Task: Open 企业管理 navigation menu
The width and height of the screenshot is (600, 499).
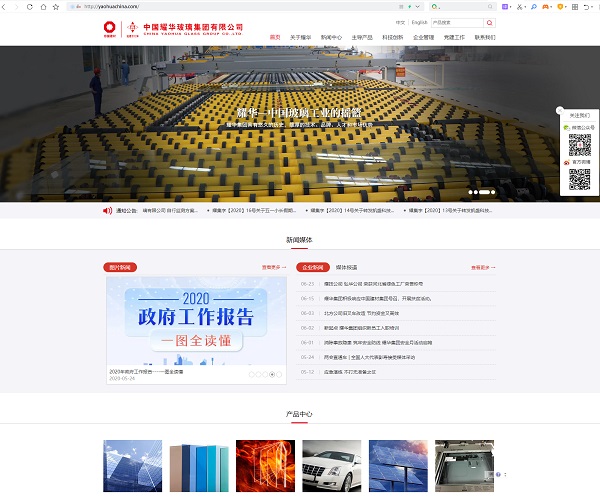Action: point(423,37)
